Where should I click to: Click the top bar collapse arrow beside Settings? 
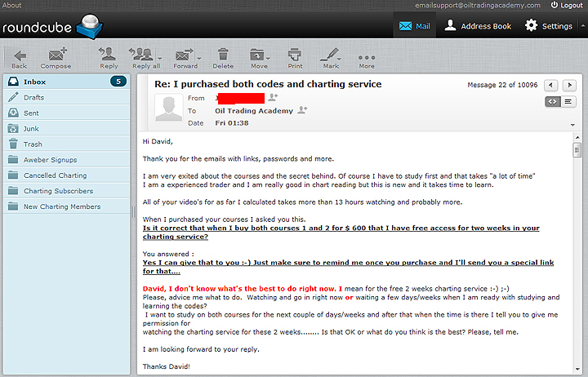[x=583, y=26]
